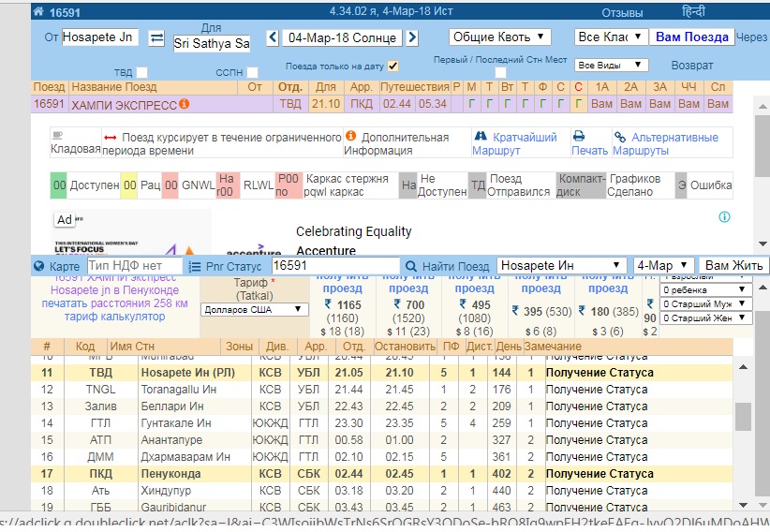Click the ad info icon
The image size is (770, 532).
724,217
